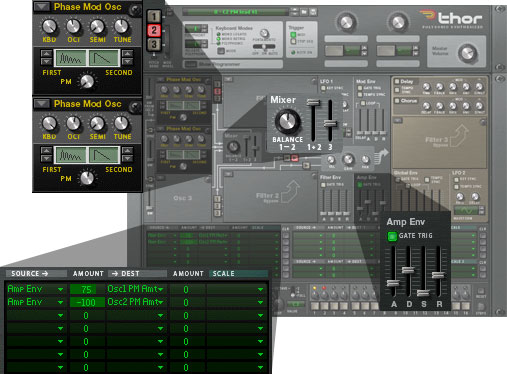The width and height of the screenshot is (507, 374).
Task: Step SECOND waveform up in upper enlarged oscillator
Action: tap(127, 53)
